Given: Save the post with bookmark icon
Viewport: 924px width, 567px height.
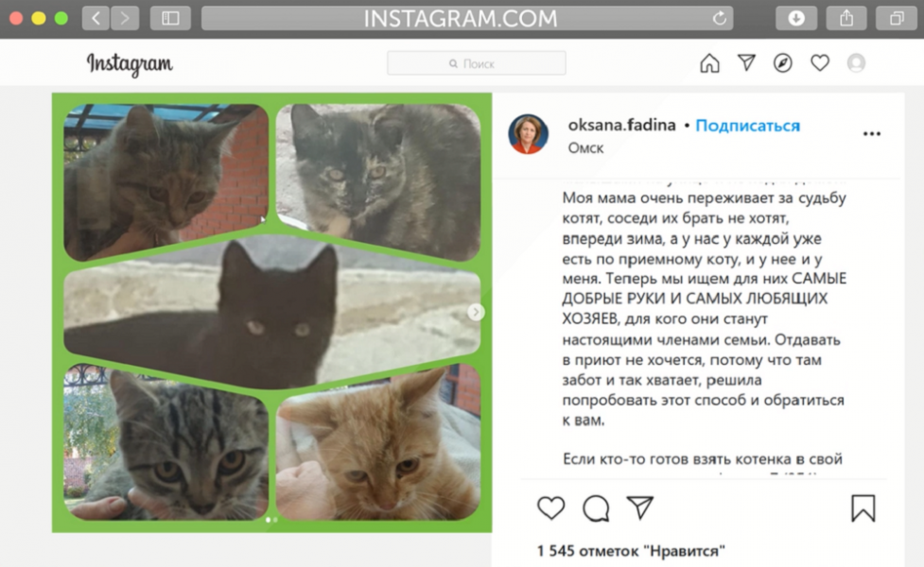Looking at the screenshot, I should point(863,508).
